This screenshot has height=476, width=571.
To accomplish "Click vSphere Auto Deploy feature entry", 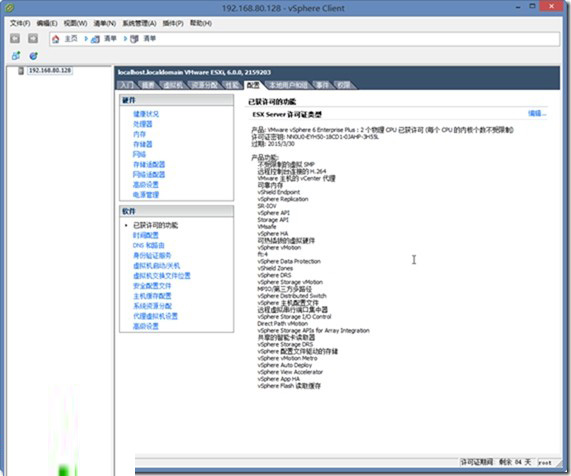I will [285, 365].
